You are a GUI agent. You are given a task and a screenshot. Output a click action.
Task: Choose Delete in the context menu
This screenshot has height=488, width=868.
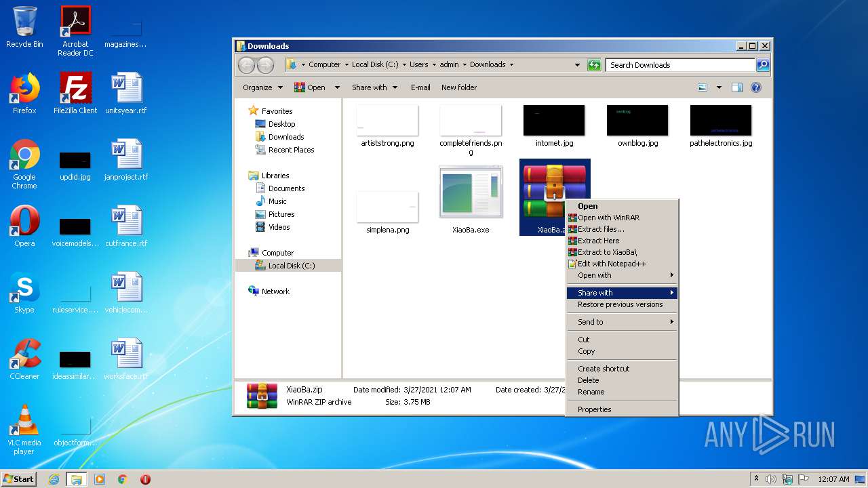click(x=622, y=380)
